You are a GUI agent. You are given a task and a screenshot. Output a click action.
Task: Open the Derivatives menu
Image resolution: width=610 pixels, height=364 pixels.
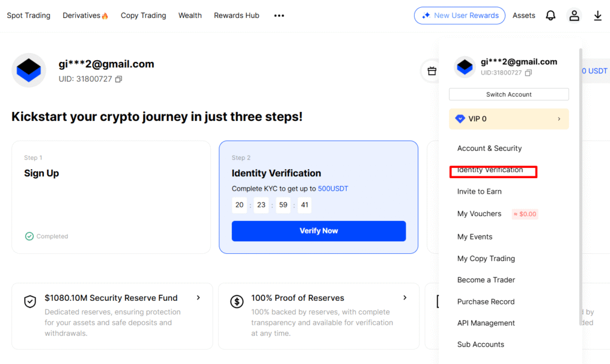[85, 15]
